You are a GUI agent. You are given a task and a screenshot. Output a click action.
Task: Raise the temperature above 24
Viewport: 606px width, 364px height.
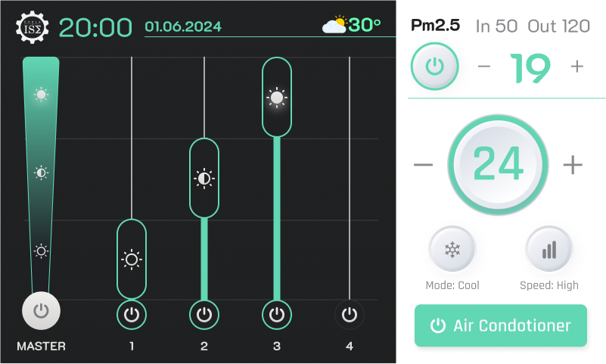573,164
